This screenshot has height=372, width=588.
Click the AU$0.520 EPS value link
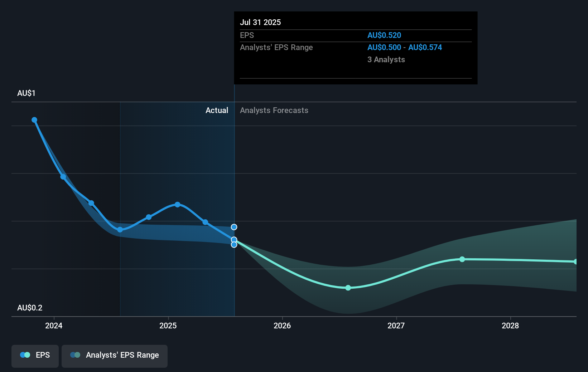(x=384, y=35)
